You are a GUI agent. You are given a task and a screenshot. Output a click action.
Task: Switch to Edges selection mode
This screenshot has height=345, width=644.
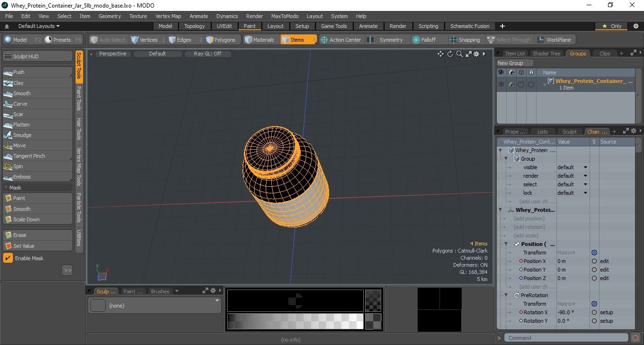[x=185, y=40]
